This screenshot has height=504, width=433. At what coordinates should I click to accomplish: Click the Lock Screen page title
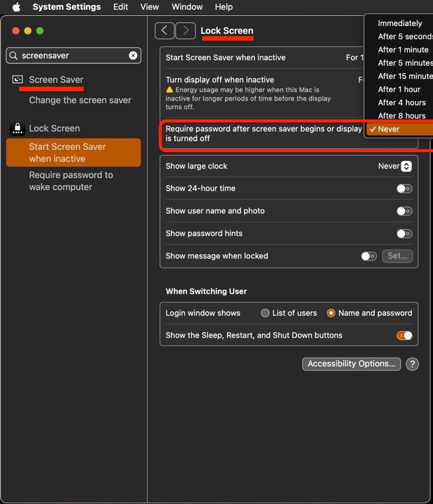[227, 31]
